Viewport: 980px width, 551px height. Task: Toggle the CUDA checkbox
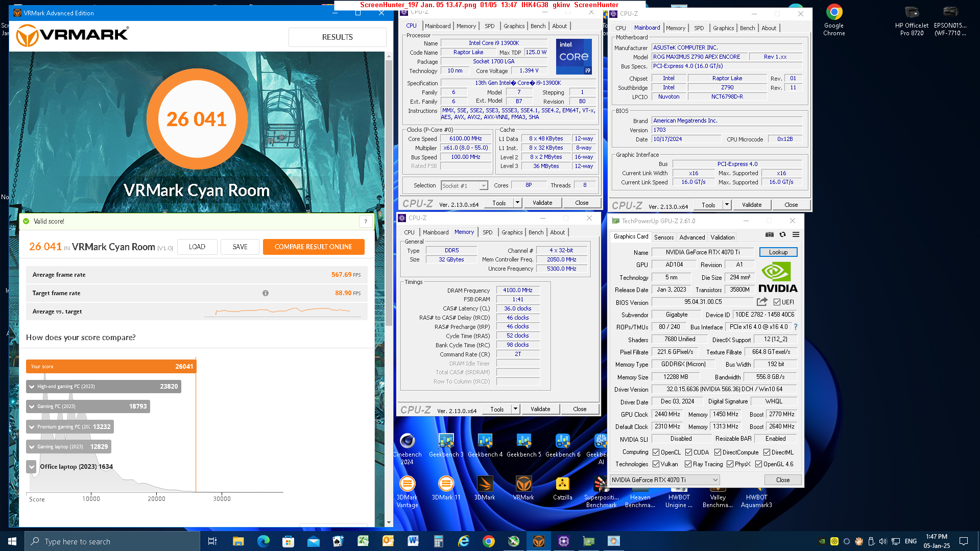tap(689, 452)
